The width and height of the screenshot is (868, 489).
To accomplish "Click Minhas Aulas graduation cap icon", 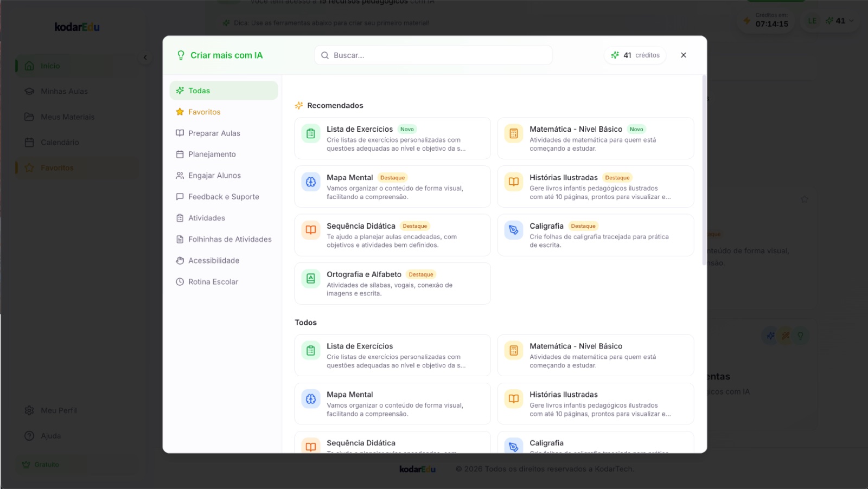I will click(29, 91).
